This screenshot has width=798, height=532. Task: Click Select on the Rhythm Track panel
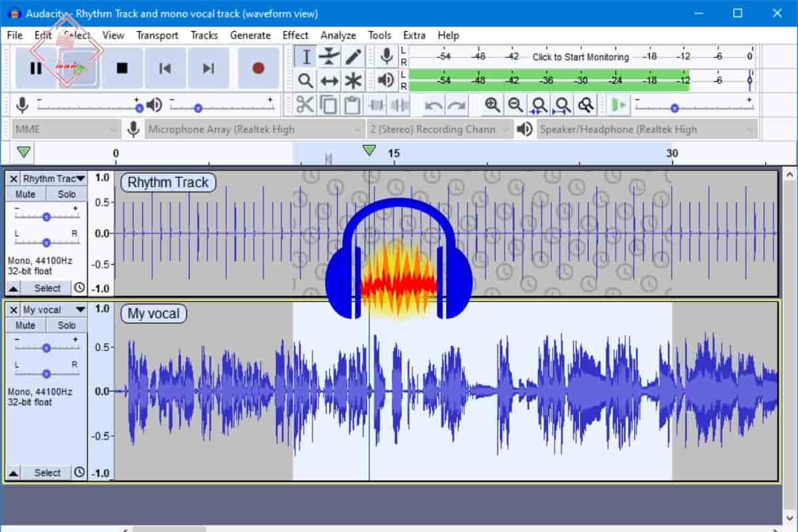[47, 288]
